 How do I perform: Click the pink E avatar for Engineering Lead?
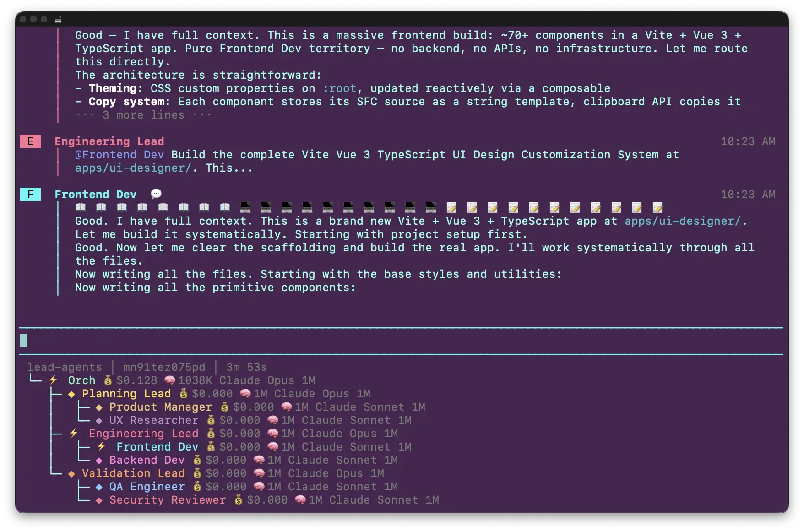30,141
